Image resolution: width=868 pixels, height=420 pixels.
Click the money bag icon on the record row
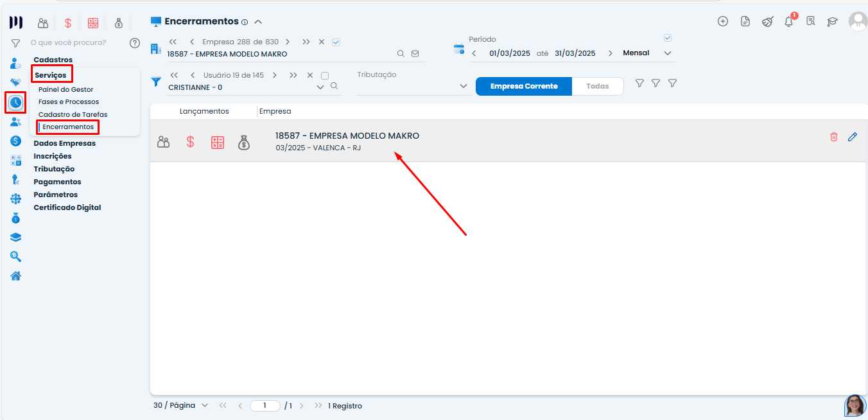244,142
